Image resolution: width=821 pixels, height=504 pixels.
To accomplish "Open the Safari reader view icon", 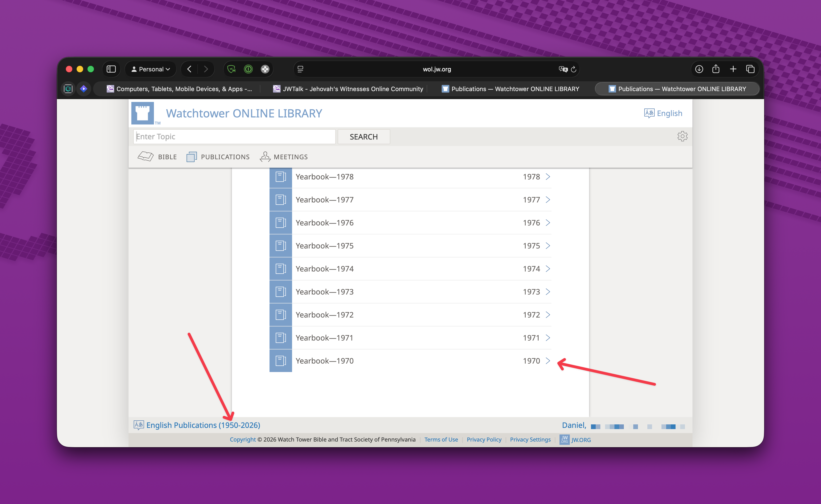I will [300, 69].
